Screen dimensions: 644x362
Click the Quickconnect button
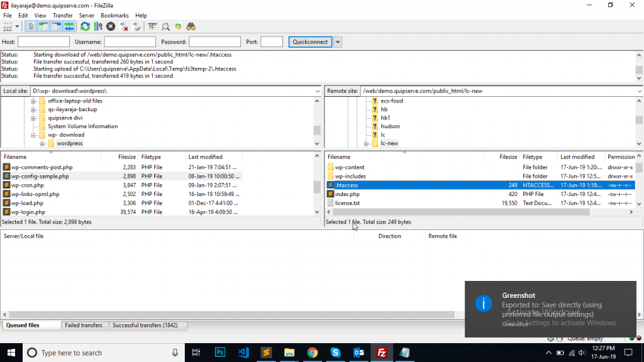tap(310, 42)
